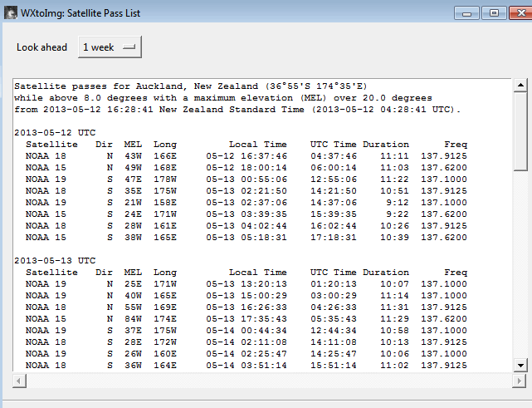Click the longitude value '178W'
The width and height of the screenshot is (532, 408).
click(x=165, y=179)
